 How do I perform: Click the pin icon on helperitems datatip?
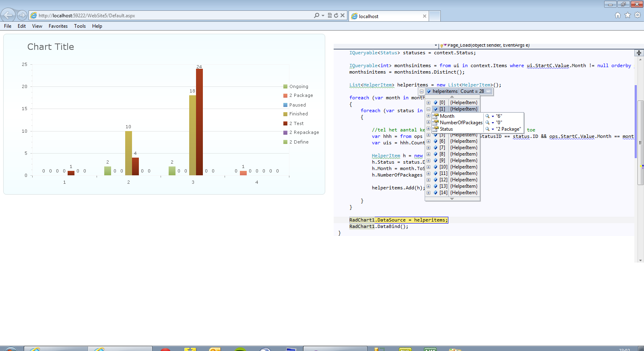click(x=489, y=91)
